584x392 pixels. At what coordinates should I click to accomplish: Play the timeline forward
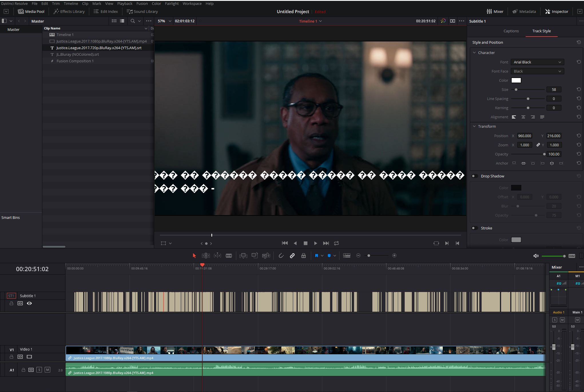315,243
